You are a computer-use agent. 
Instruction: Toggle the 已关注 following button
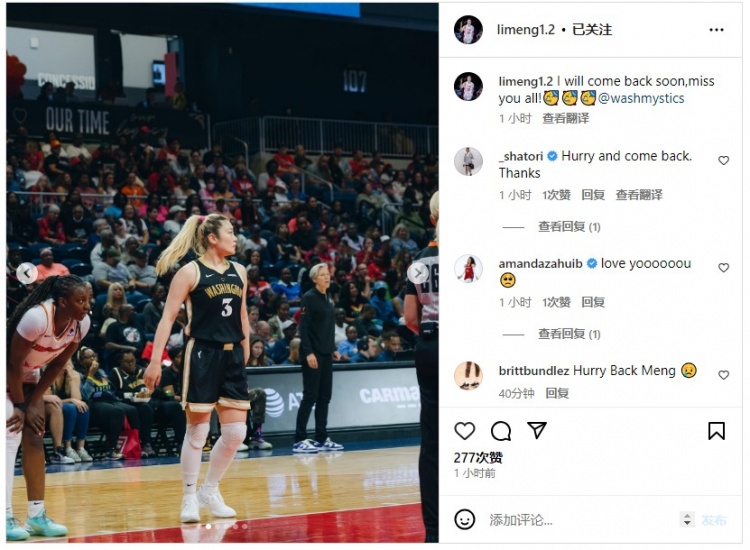[592, 30]
